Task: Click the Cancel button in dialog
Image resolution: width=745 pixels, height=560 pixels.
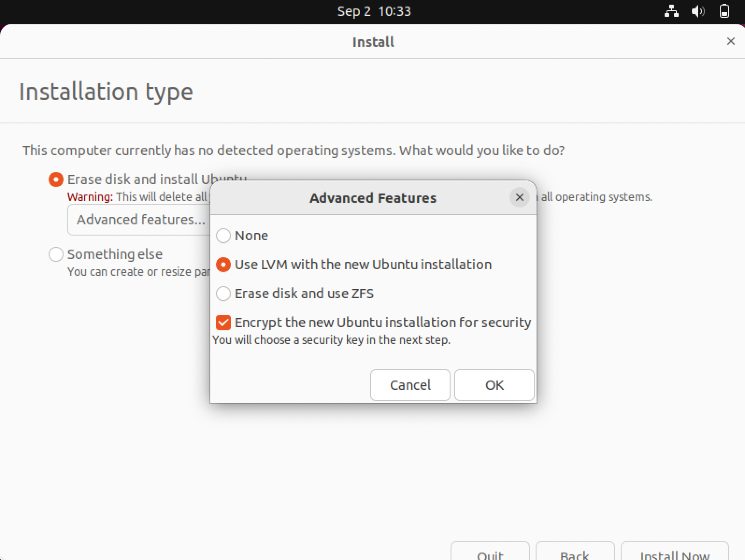Action: pos(410,385)
